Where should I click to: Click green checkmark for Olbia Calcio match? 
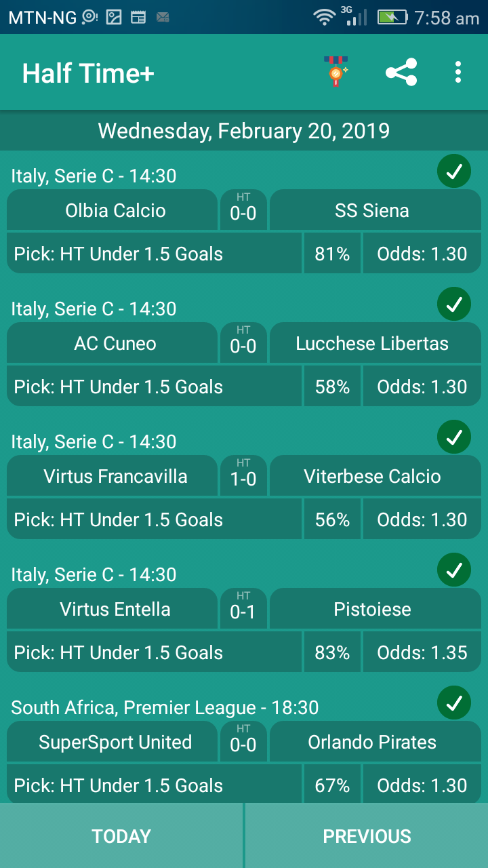tap(454, 172)
